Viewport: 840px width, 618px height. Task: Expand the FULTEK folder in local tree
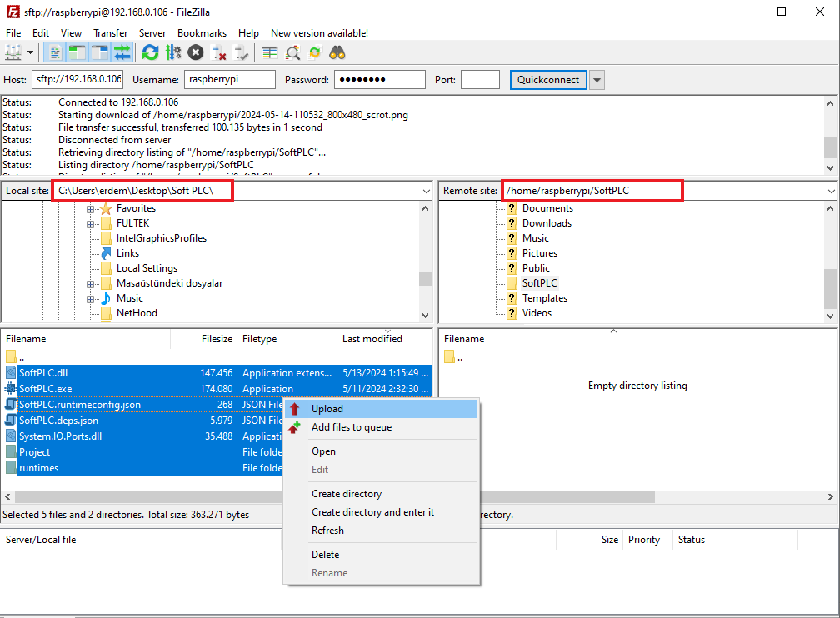91,223
